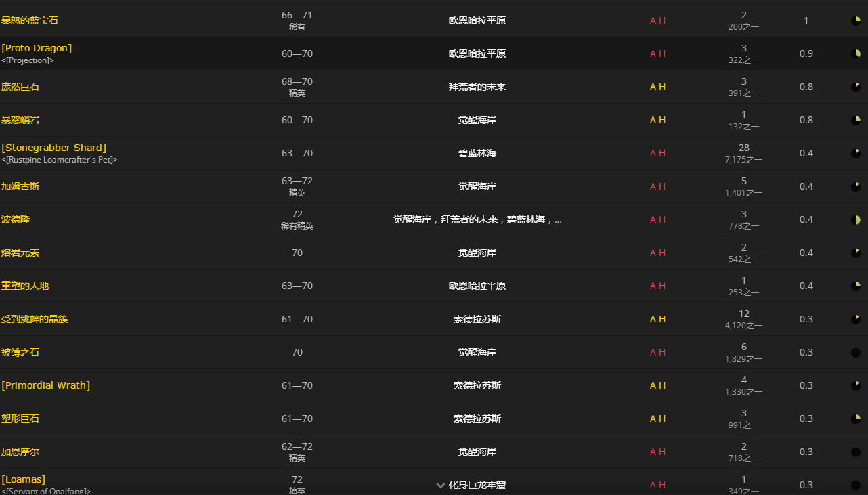Open the [Proto Dragon] entry
Screen dimensions: 868x495
37,47
